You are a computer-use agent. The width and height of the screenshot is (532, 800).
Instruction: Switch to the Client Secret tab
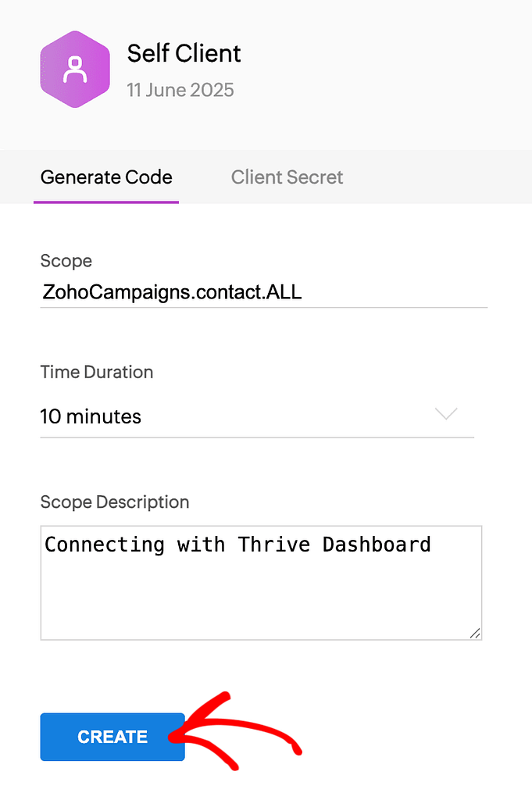(x=287, y=177)
